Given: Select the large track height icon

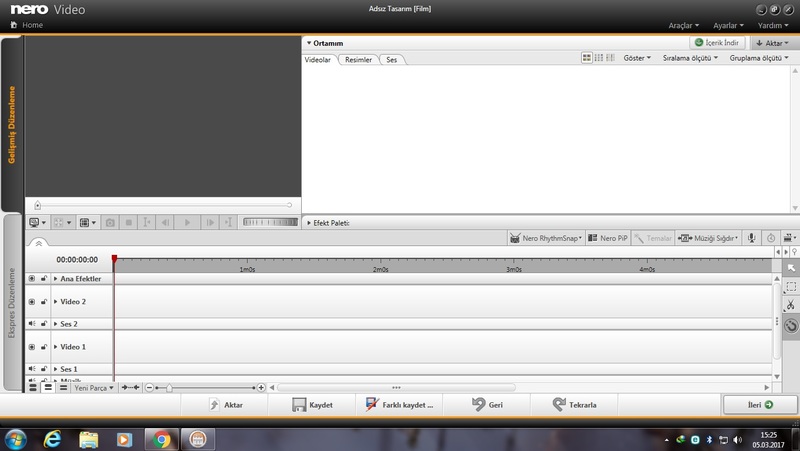Looking at the screenshot, I should tap(33, 388).
